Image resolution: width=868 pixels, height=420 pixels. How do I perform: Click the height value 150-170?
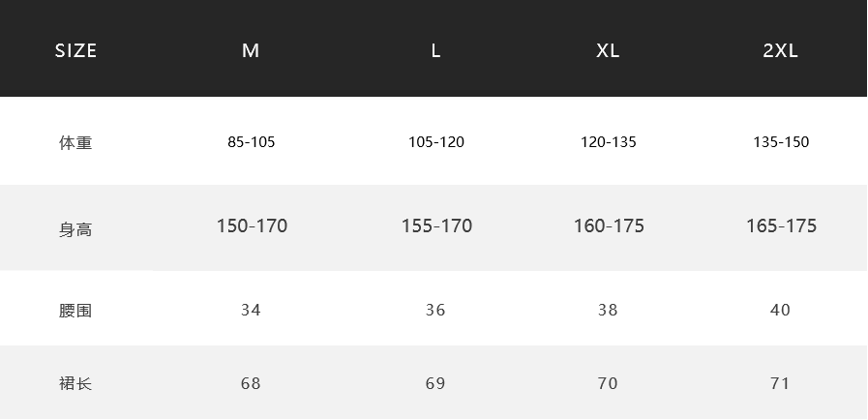point(252,225)
